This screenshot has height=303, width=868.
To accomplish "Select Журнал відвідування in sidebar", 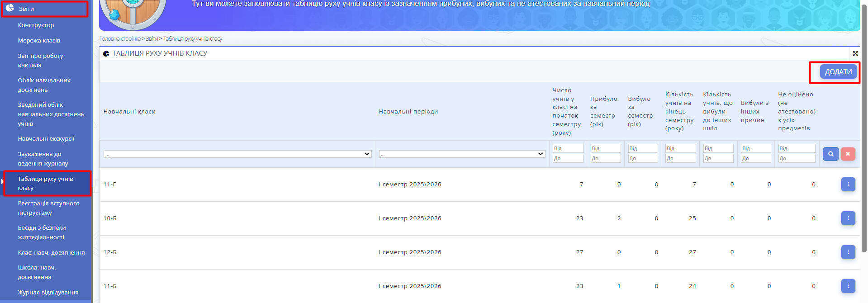I will click(48, 293).
